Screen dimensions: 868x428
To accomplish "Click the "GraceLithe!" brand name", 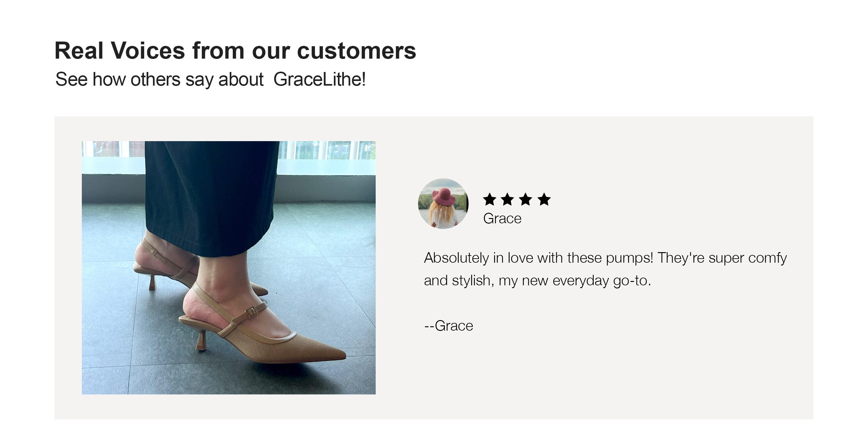I will coord(319,79).
